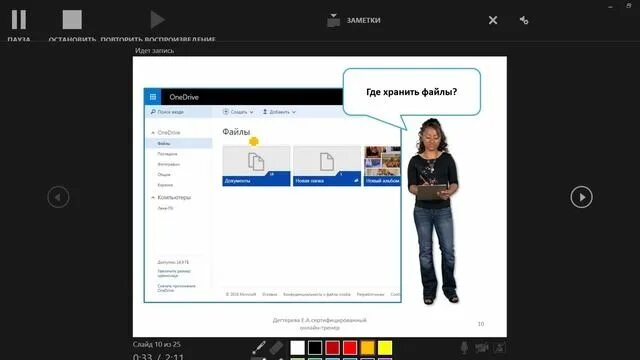This screenshot has width=640, height=360.
Task: Click the slide number 10 in footer
Action: (481, 324)
